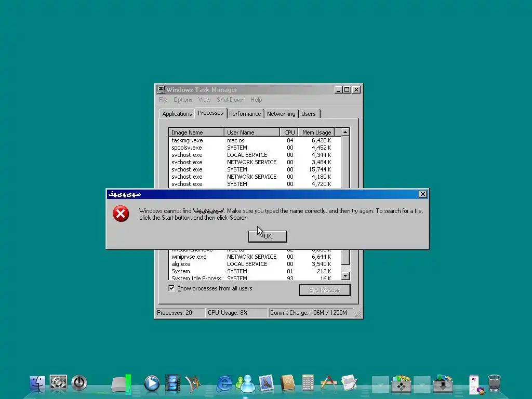Open the Mail stamp icon in dock
532x399 pixels.
(266, 383)
